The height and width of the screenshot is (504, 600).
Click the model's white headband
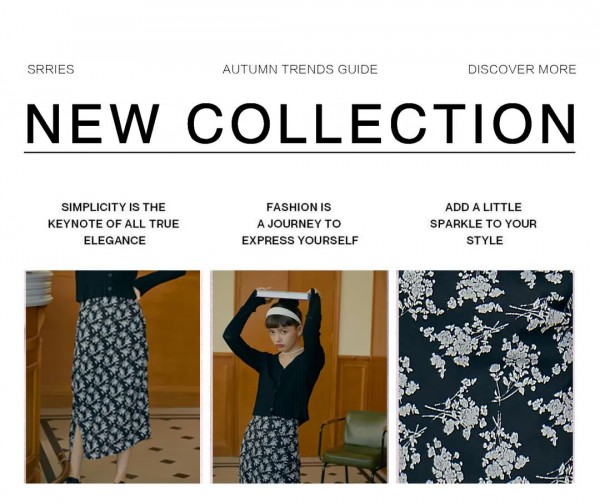click(x=283, y=314)
